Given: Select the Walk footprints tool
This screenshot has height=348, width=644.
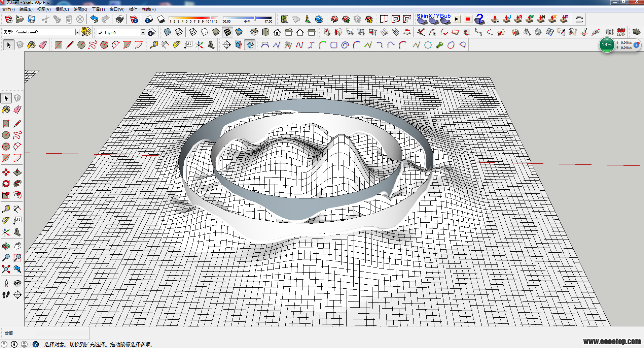Looking at the screenshot, I should click(6, 295).
